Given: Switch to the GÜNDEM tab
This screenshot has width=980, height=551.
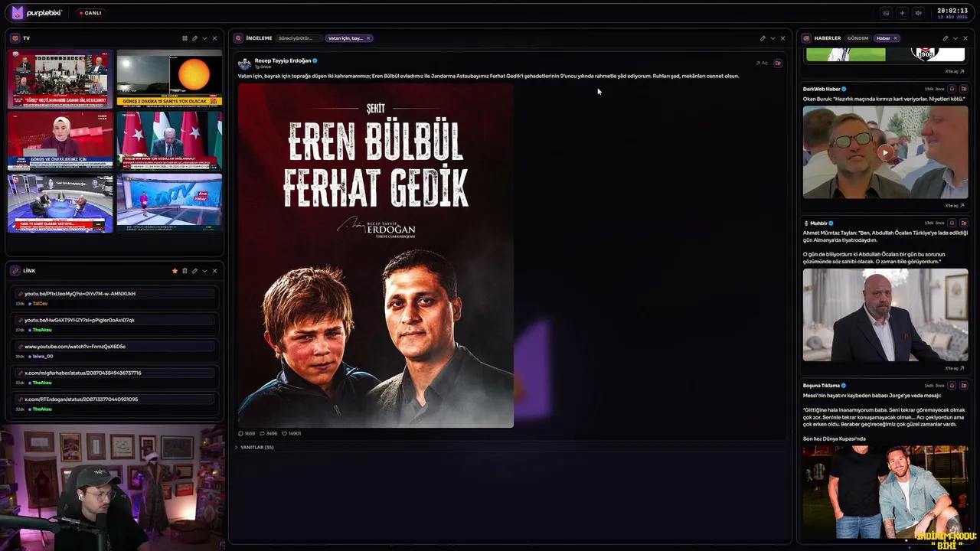Looking at the screenshot, I should 857,38.
